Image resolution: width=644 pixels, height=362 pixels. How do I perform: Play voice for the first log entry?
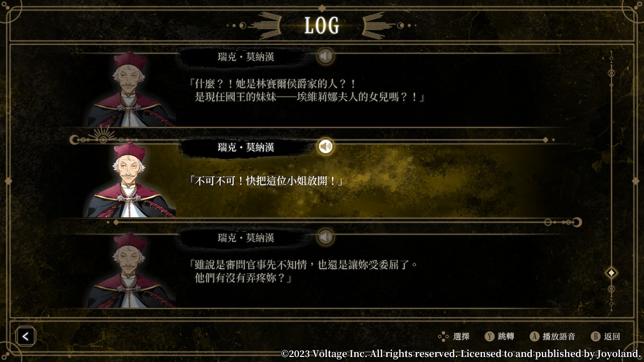[326, 56]
